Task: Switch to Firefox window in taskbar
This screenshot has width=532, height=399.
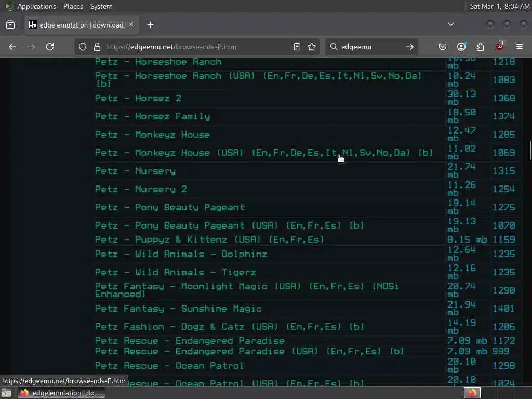Action: click(61, 393)
